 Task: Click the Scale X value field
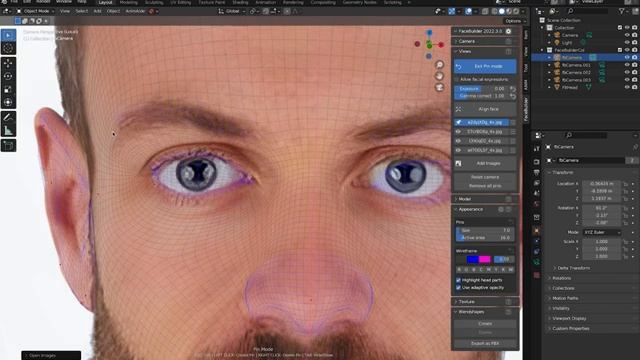602,242
